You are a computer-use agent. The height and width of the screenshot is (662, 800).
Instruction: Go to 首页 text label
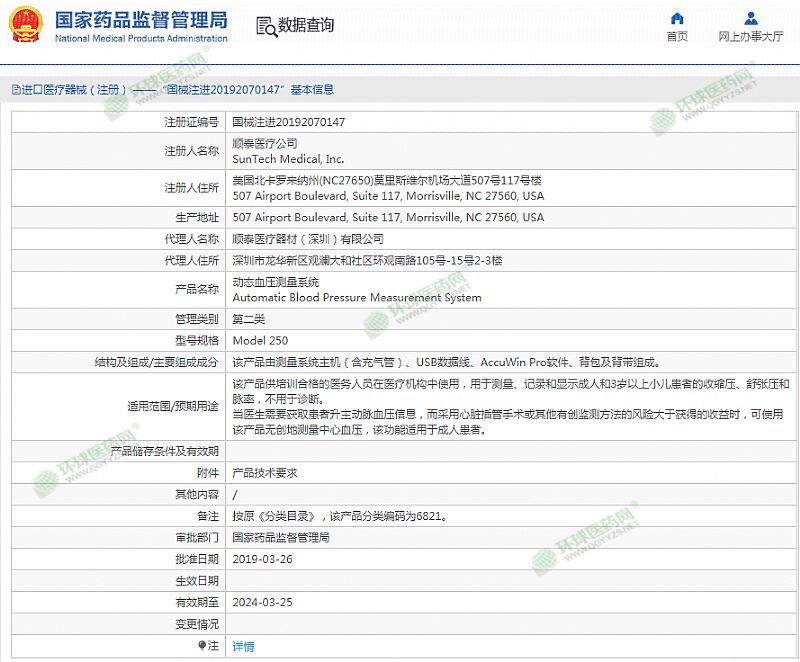coord(677,37)
